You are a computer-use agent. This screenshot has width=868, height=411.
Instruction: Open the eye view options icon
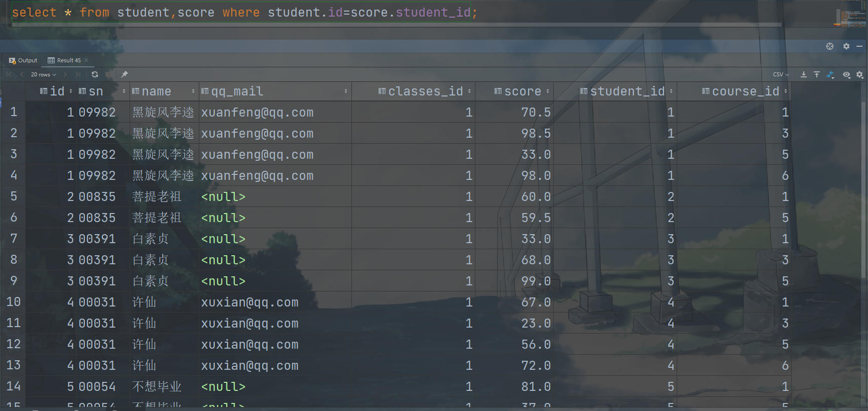point(846,74)
